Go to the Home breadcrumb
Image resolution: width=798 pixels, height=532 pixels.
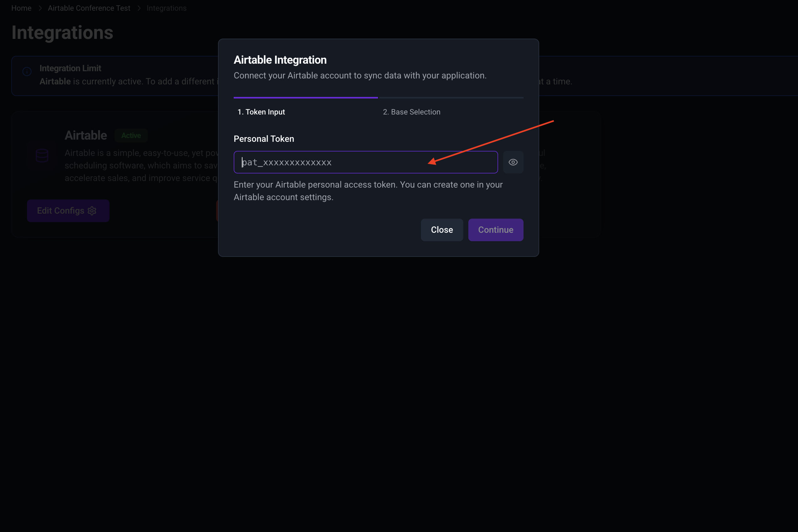[21, 8]
